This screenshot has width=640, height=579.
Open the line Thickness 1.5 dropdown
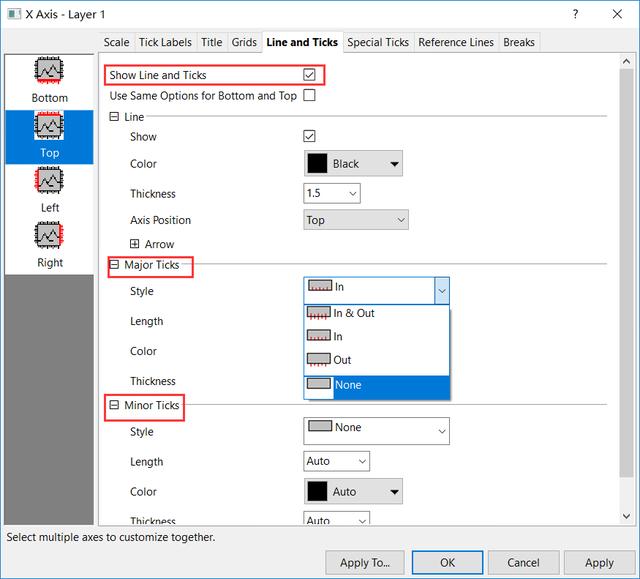331,194
